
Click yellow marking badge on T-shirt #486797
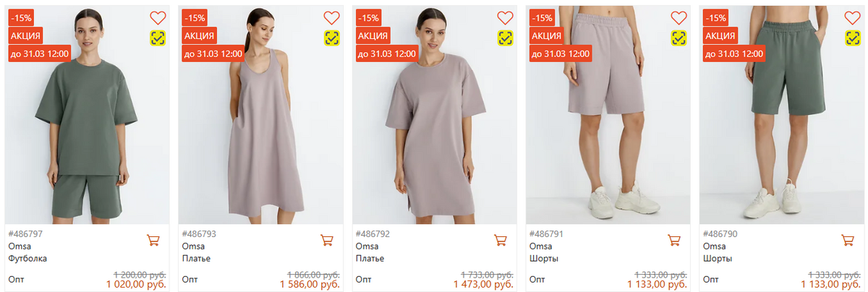(x=158, y=38)
